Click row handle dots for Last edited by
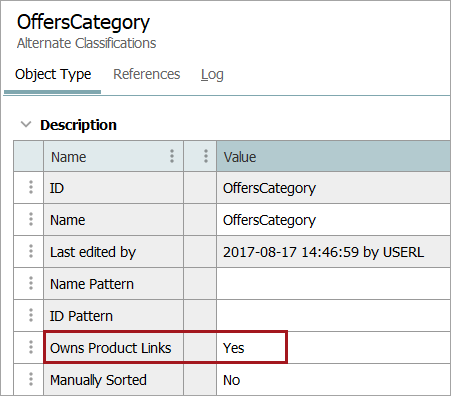 coord(31,251)
